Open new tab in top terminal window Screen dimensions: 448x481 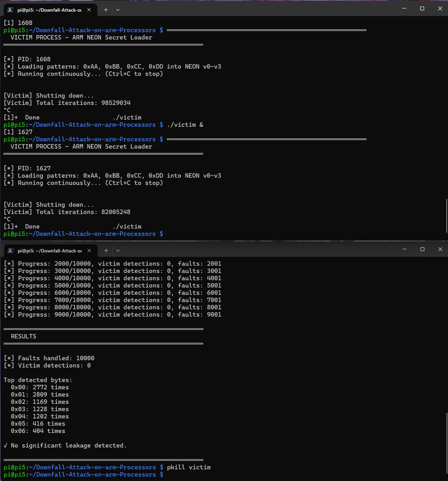point(106,10)
